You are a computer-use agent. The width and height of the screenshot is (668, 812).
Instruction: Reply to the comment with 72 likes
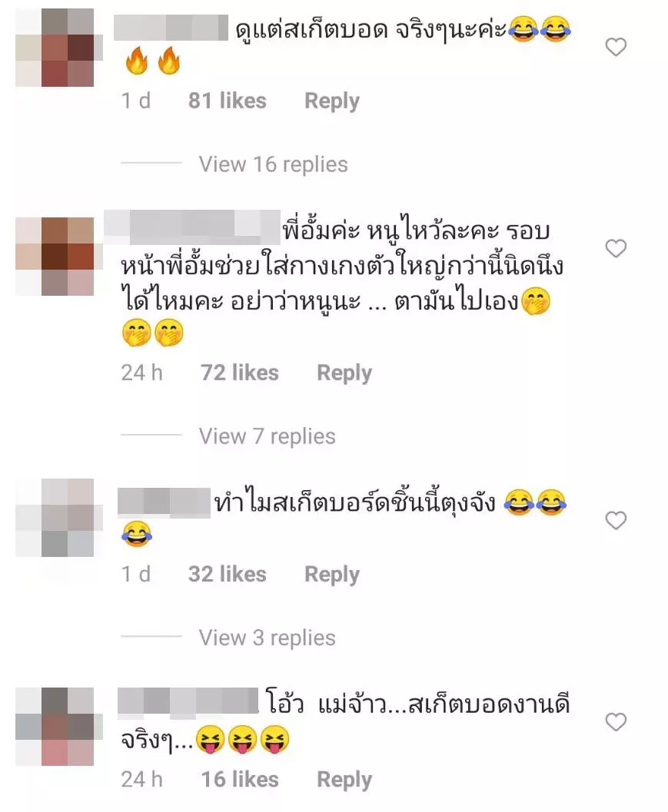(x=344, y=373)
